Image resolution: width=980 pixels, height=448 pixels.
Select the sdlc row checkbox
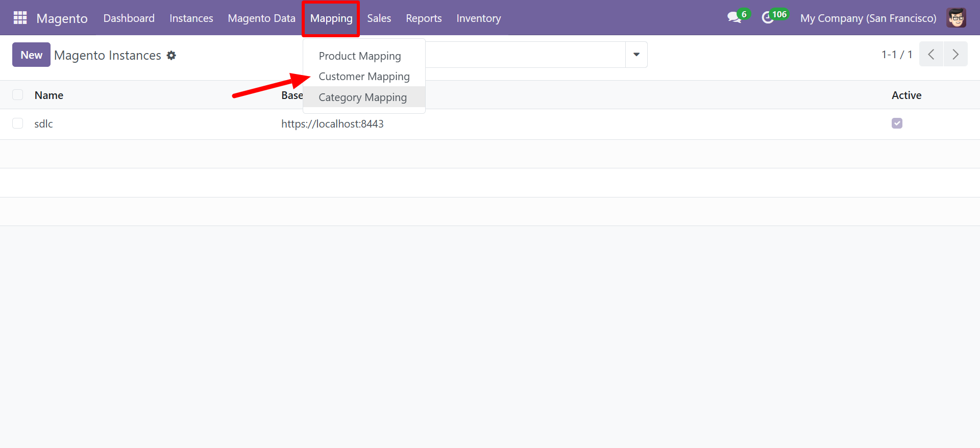pos(18,123)
